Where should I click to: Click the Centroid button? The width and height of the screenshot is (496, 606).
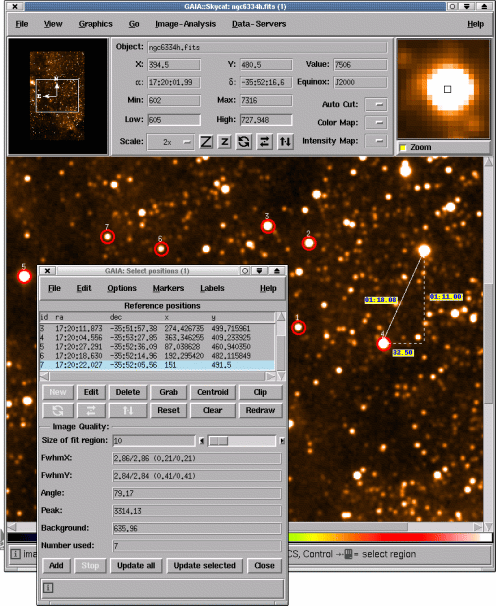(x=213, y=392)
